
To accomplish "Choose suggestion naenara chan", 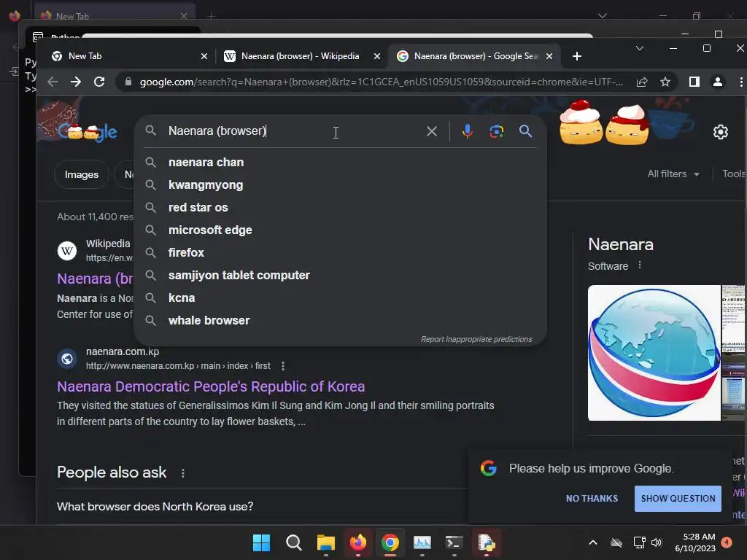I will point(340,163).
